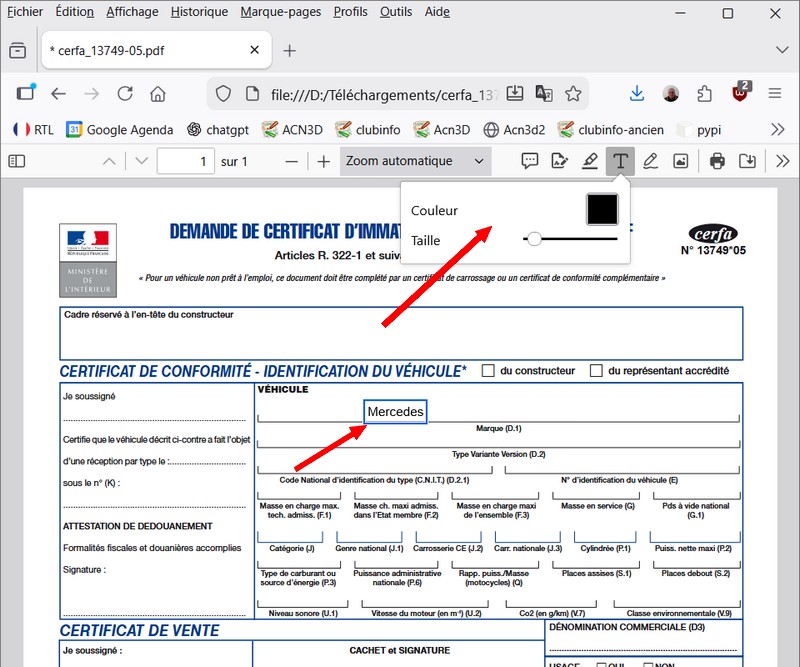
Task: Tick the OUI checkbox under USAGE
Action: coord(602,664)
